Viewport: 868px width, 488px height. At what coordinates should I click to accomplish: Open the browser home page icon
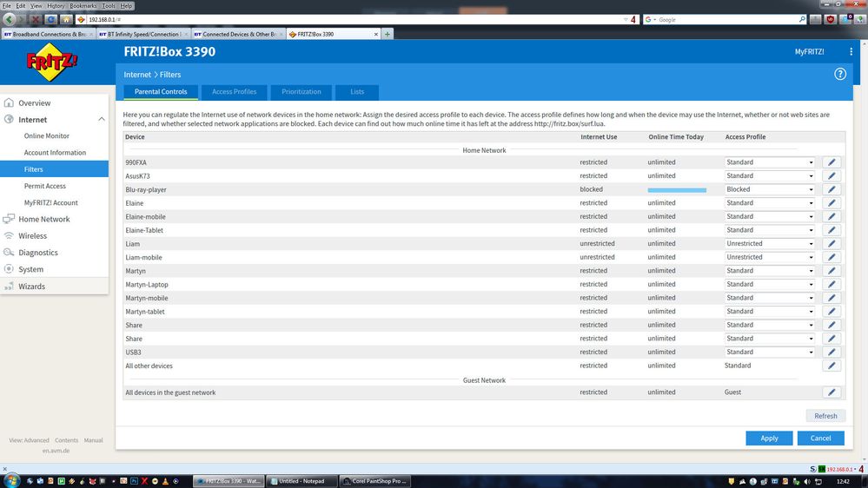[66, 19]
